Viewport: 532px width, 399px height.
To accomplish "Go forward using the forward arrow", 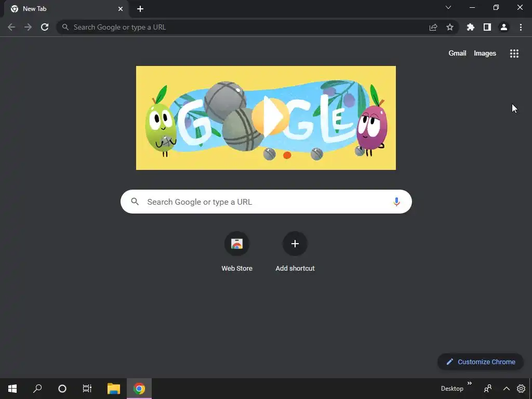I will click(28, 27).
